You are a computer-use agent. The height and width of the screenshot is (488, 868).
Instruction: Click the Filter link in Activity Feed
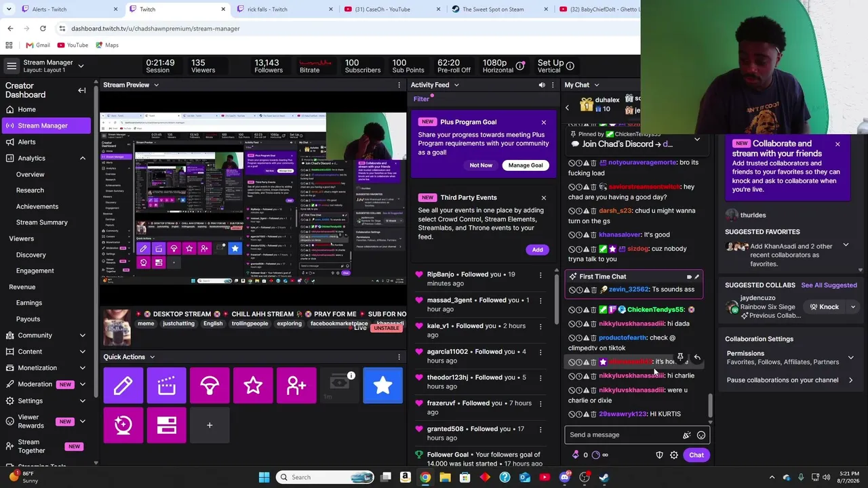pos(421,100)
